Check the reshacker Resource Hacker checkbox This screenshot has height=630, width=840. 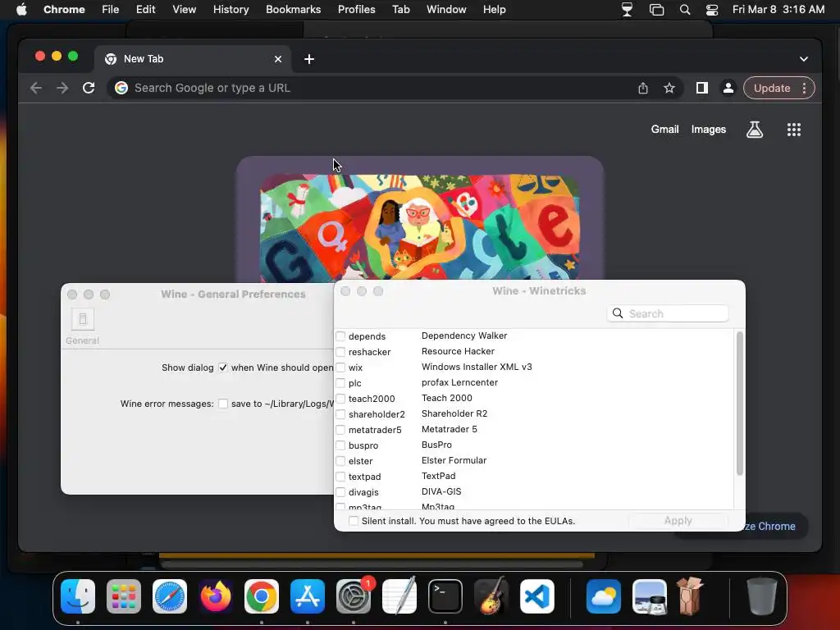point(340,352)
